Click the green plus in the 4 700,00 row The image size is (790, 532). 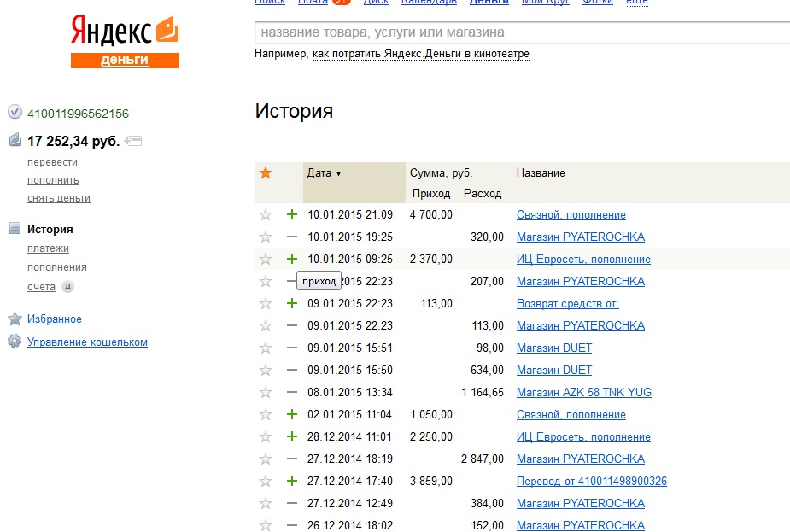pyautogui.click(x=292, y=214)
